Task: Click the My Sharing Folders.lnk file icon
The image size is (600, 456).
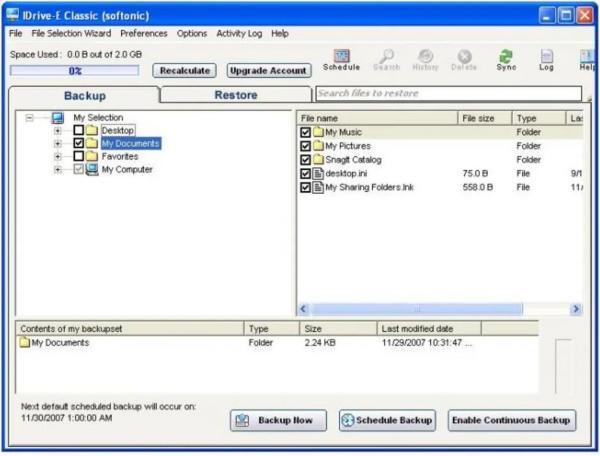Action: point(318,187)
